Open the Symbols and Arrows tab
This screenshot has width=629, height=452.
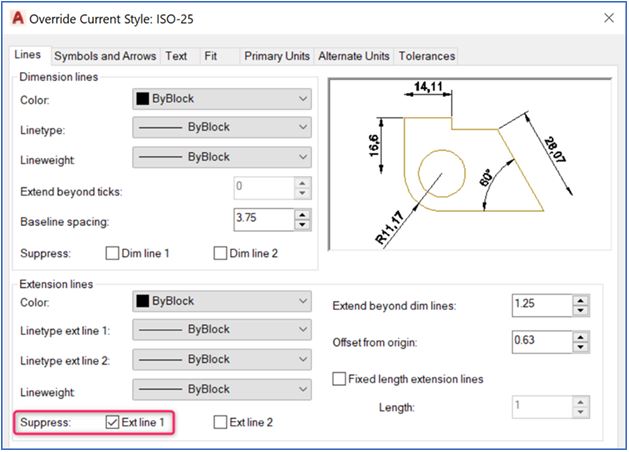(x=105, y=56)
